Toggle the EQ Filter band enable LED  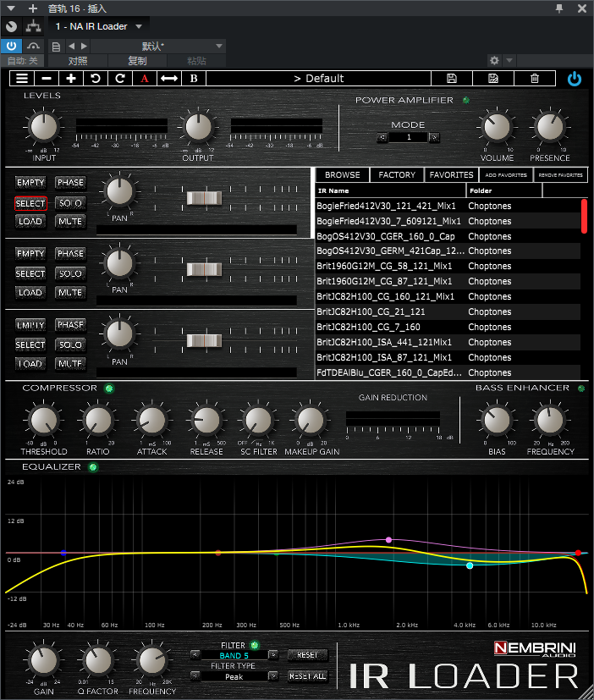click(255, 645)
